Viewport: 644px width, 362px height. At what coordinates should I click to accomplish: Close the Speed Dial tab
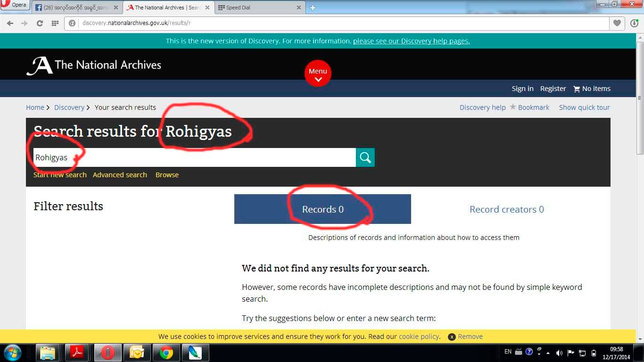point(299,8)
